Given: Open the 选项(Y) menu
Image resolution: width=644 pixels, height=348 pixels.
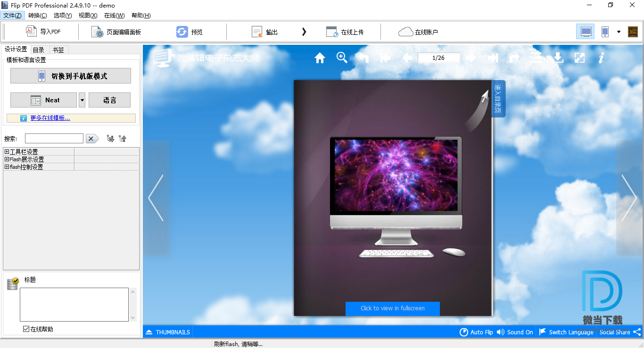Looking at the screenshot, I should (63, 16).
